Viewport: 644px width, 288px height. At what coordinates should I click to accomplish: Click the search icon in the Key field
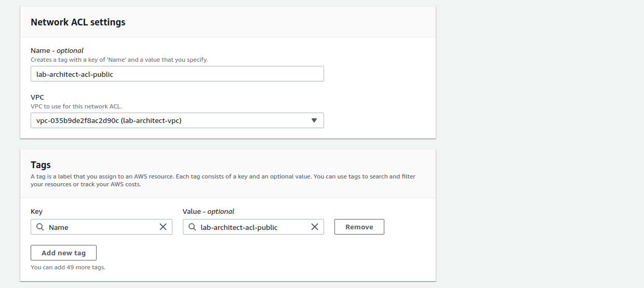pyautogui.click(x=40, y=227)
